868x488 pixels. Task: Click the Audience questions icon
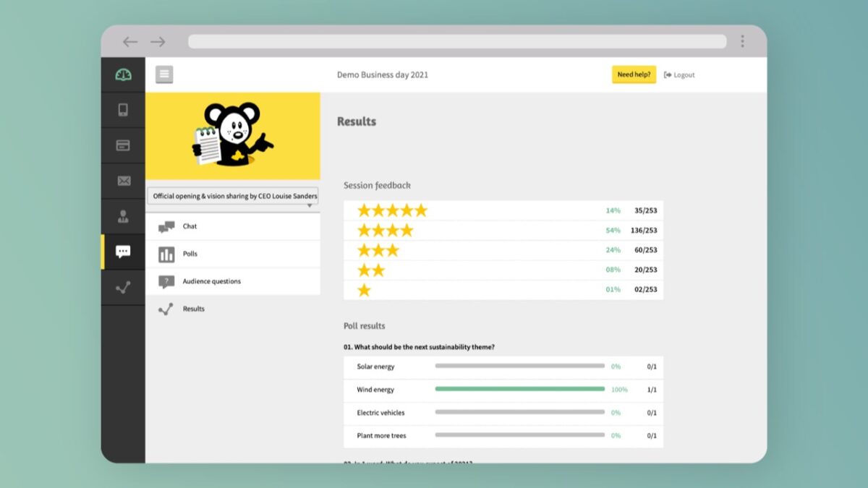point(166,282)
